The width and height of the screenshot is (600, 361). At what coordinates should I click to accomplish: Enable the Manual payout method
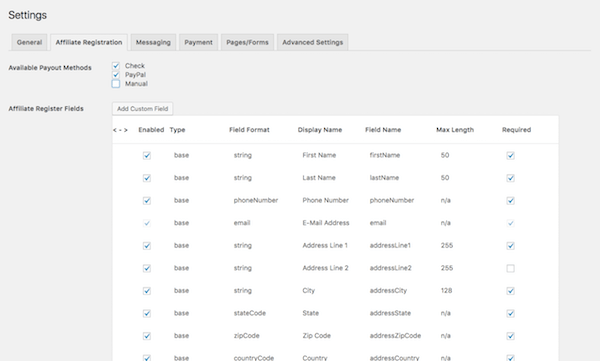coord(116,83)
